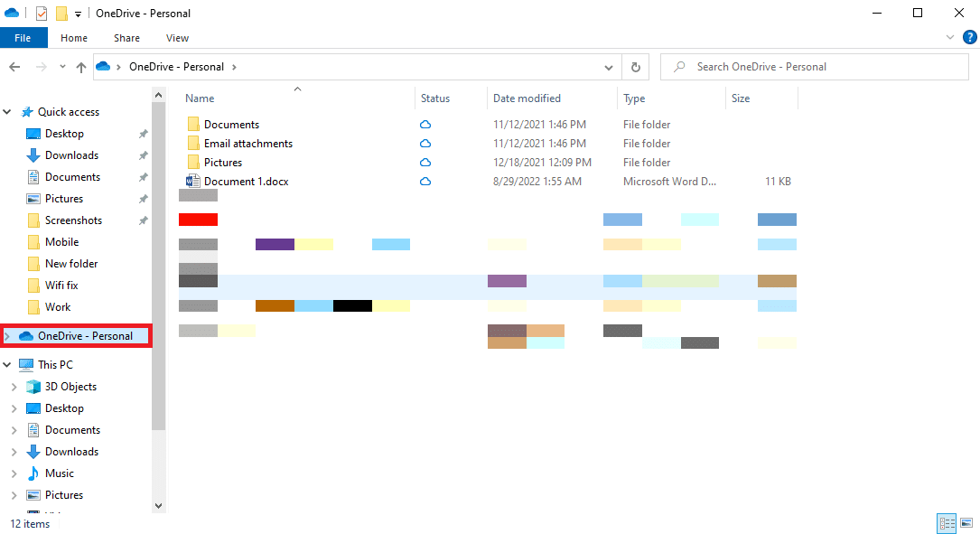Click the New folder quick access toolbar icon
980x534 pixels.
[61, 14]
